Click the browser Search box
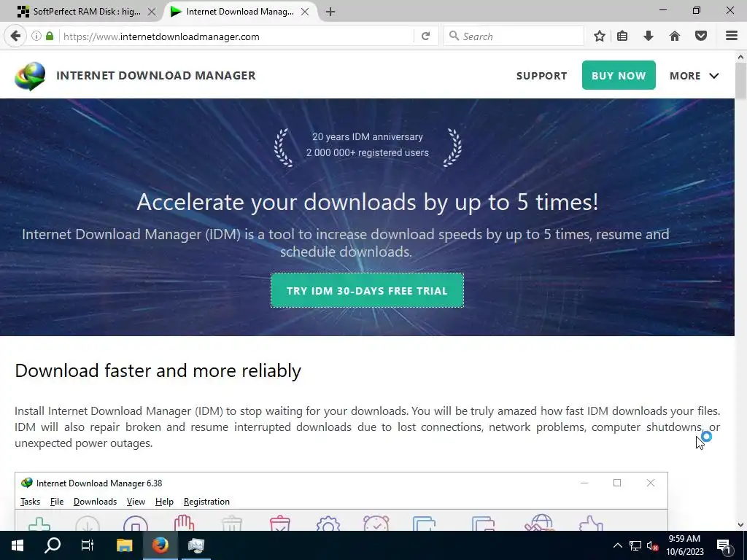The image size is (747, 560). pyautogui.click(x=514, y=36)
